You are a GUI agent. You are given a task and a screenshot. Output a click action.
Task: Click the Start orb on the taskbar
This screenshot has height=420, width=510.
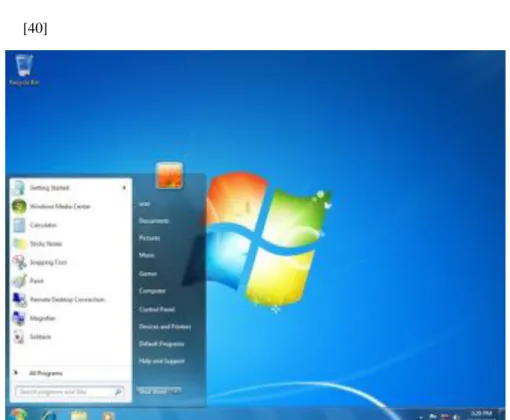(18, 414)
